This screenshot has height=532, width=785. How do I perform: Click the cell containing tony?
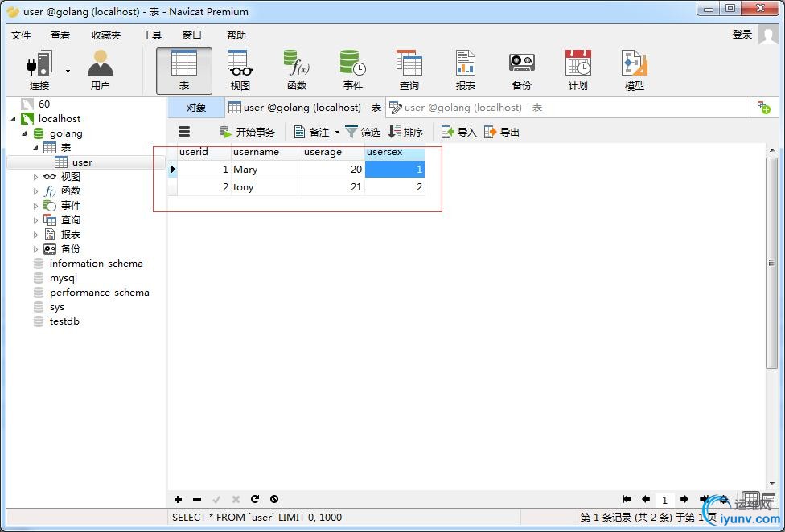[x=266, y=187]
